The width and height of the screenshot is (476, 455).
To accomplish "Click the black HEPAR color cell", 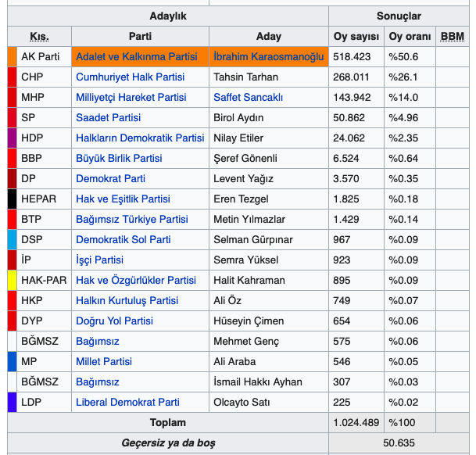I will coord(12,199).
